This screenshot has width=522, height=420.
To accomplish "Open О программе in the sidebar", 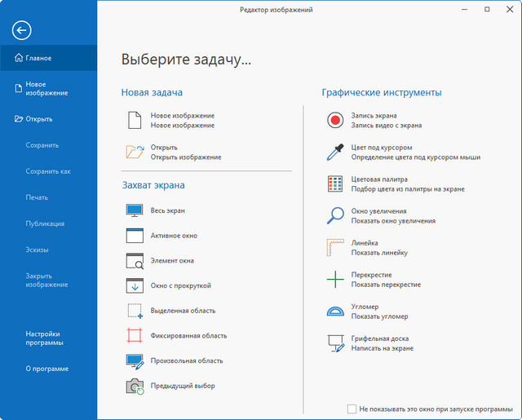I will (49, 369).
